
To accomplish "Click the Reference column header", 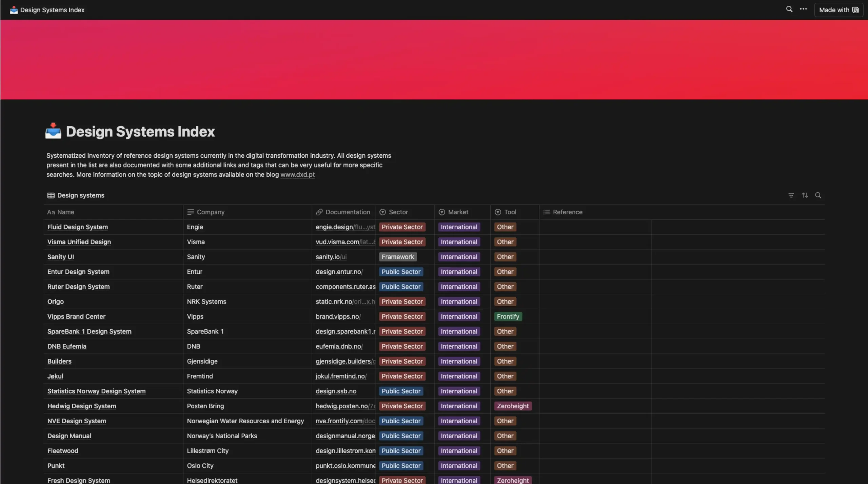I will pyautogui.click(x=595, y=212).
